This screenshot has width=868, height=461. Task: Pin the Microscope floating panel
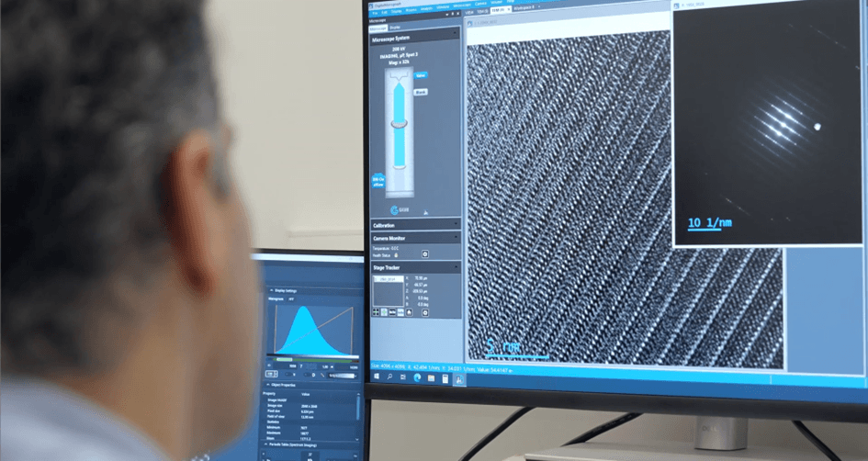(x=453, y=14)
